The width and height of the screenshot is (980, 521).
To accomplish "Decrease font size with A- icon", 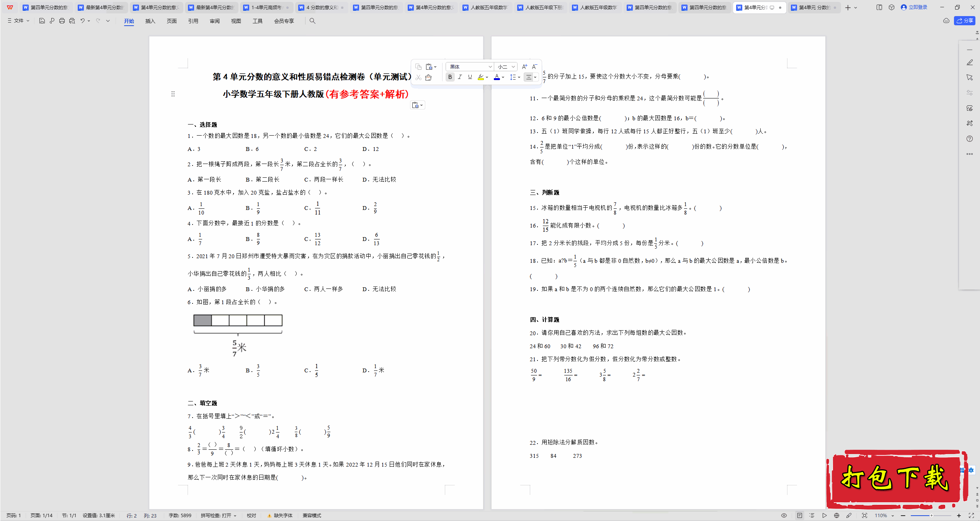I will tap(535, 67).
